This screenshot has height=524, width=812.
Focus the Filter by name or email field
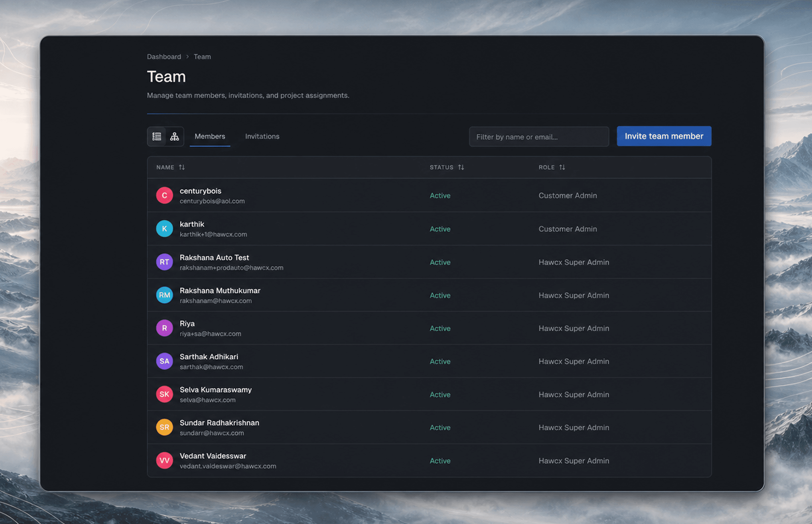coord(539,137)
